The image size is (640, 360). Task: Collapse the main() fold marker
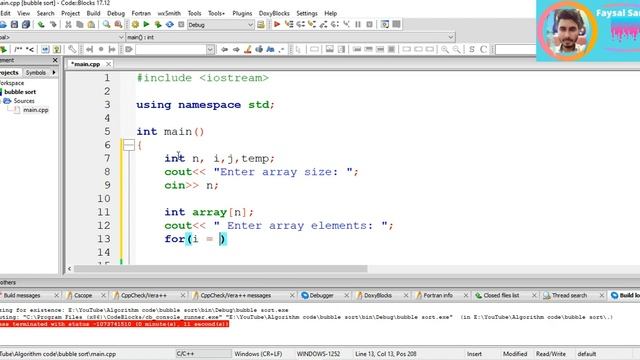click(129, 145)
